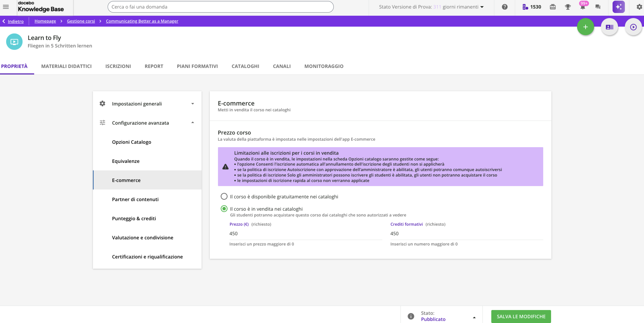Switch to the Materiali Didattici tab

click(x=66, y=66)
